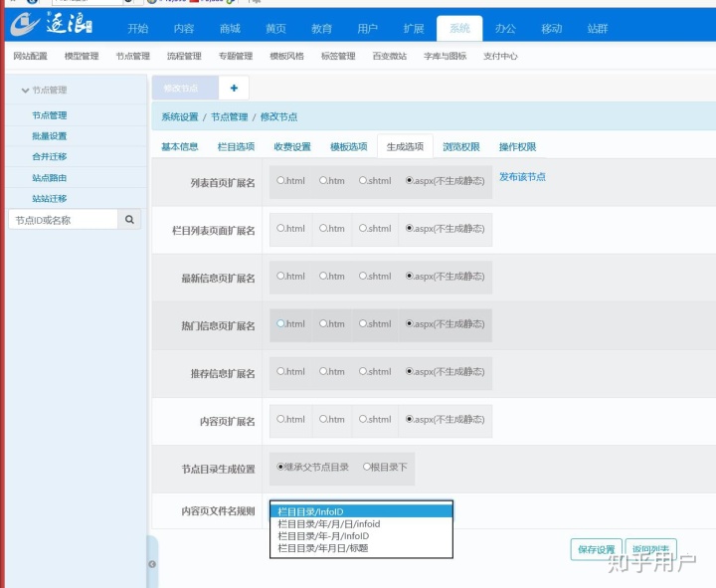Viewport: 716px width, 588px height.
Task: Switch to 收费设置 tab
Action: 292,146
